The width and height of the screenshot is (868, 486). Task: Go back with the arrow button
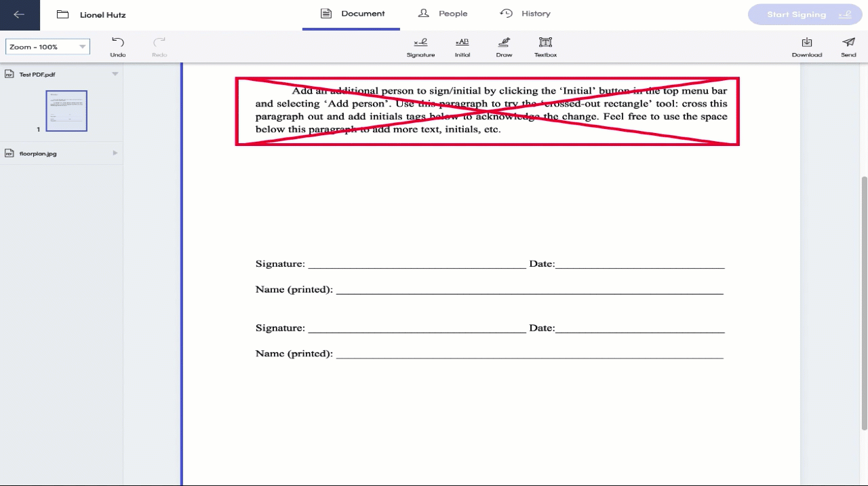pos(19,14)
